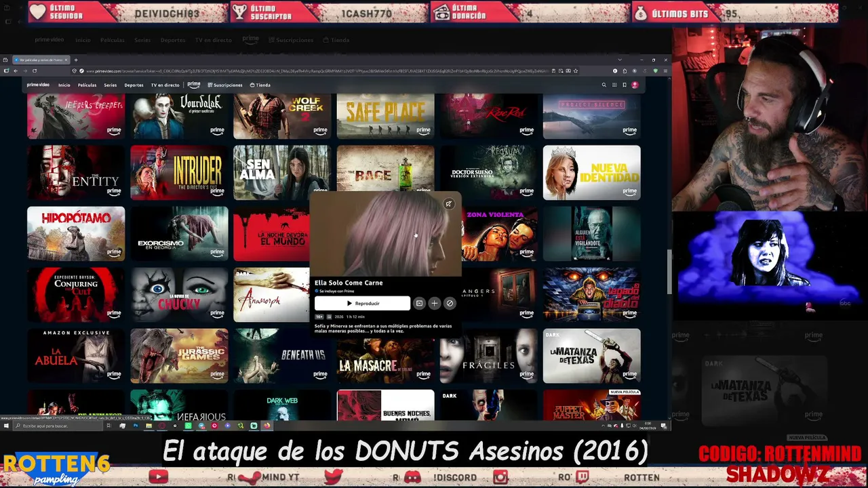Open the Series menu
The image size is (868, 488).
(x=110, y=85)
